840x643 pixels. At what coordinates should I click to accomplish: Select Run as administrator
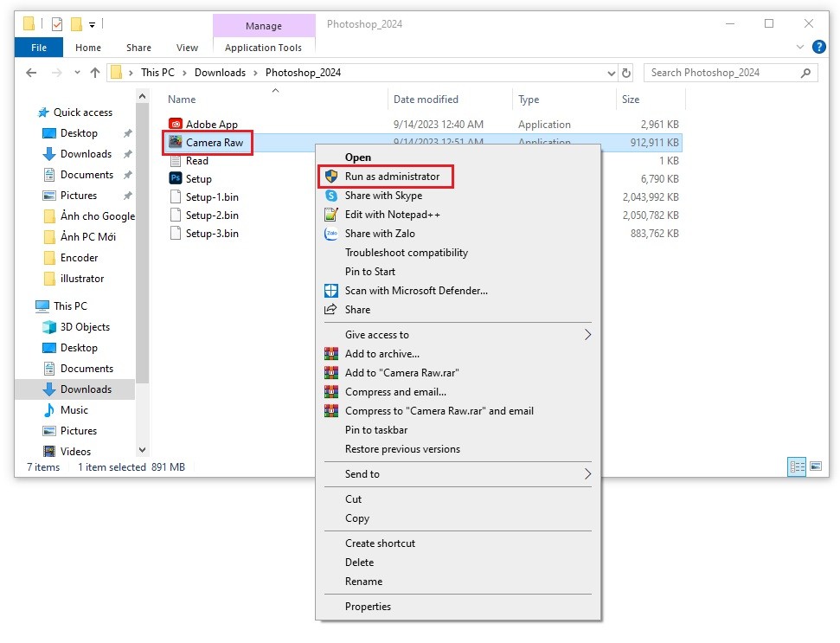coord(392,177)
